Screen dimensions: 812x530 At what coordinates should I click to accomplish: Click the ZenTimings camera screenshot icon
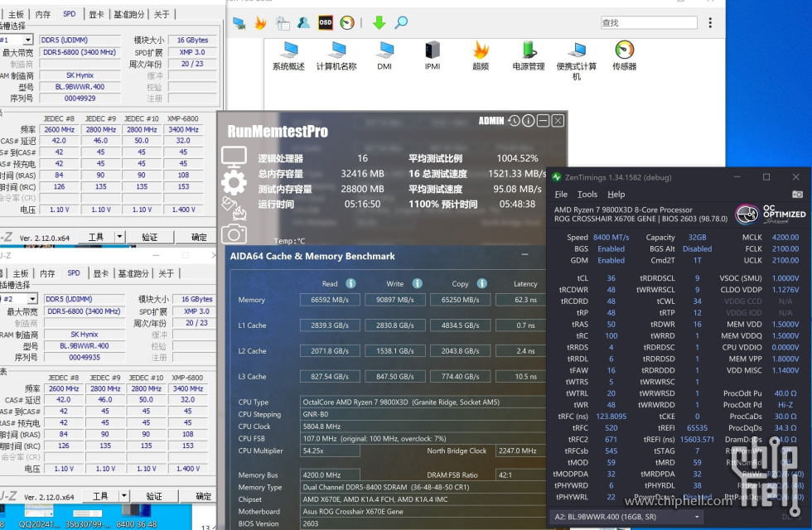tap(797, 194)
